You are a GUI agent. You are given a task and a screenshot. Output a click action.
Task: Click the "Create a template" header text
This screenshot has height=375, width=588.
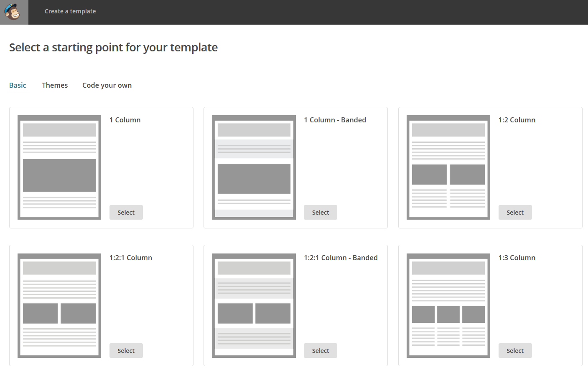click(70, 11)
